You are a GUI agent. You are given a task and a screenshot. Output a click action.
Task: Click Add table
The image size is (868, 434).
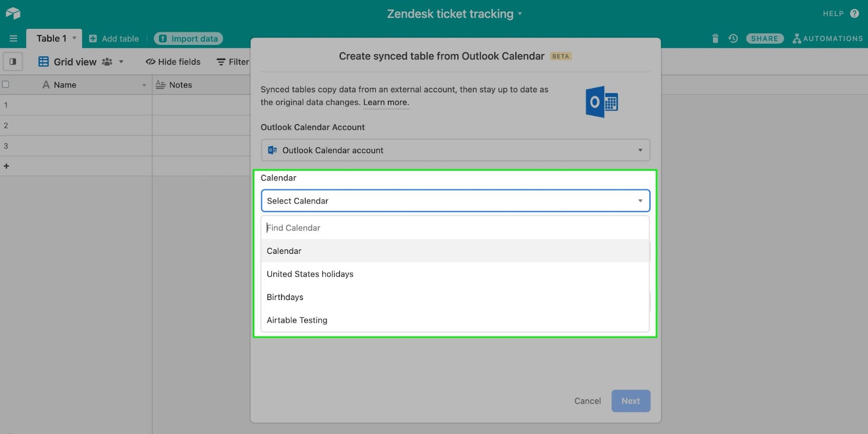pyautogui.click(x=114, y=39)
